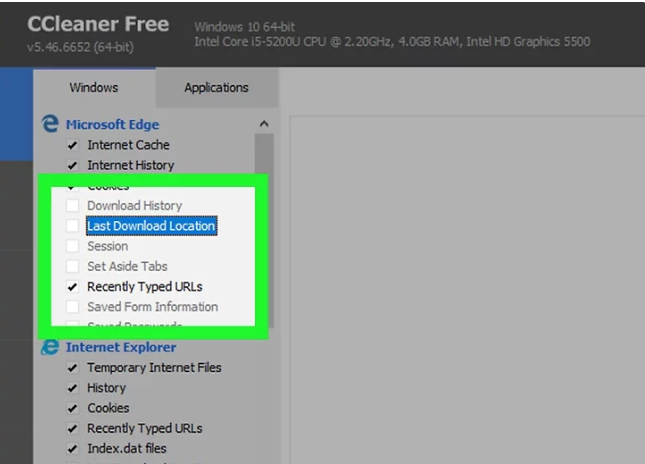
Task: Click the CCleaner Free title text
Action: click(x=98, y=24)
